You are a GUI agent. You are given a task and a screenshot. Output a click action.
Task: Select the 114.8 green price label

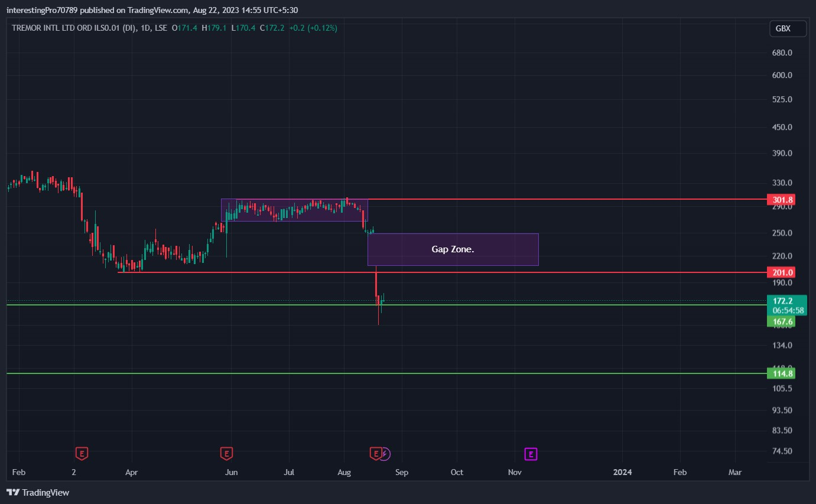(x=781, y=373)
